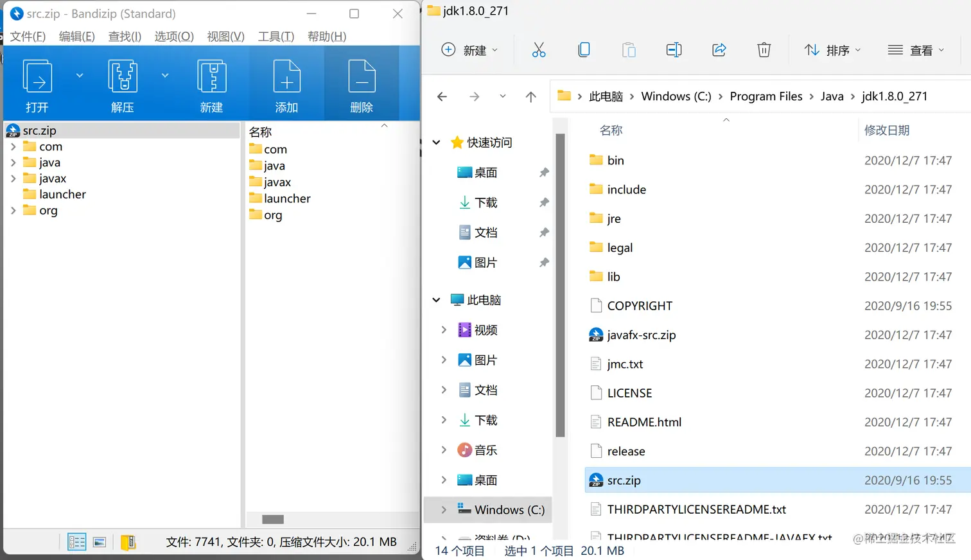The image size is (971, 560).
Task: Expand the org folder in Bandizip tree
Action: (x=13, y=210)
